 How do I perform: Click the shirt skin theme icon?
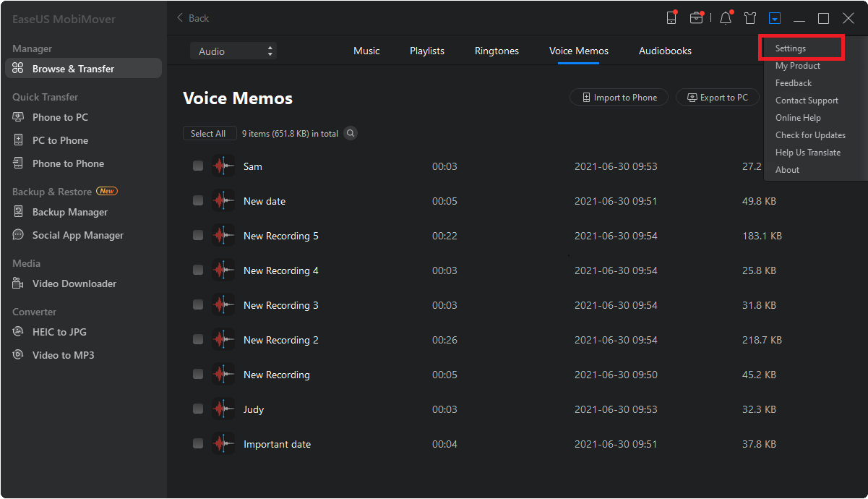pyautogui.click(x=750, y=18)
